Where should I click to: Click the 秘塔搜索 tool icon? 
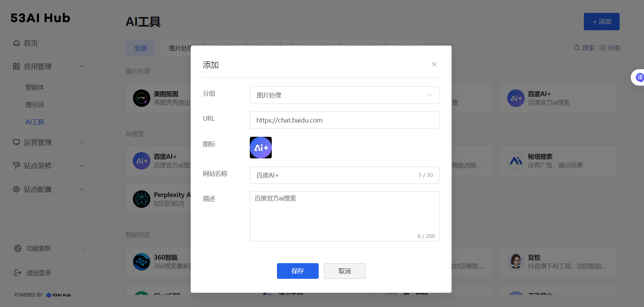click(516, 161)
